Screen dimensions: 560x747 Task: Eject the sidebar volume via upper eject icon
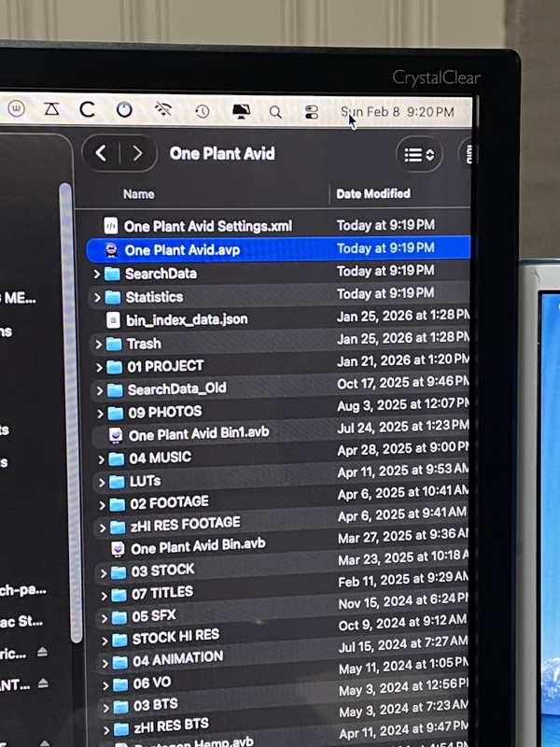click(42, 653)
